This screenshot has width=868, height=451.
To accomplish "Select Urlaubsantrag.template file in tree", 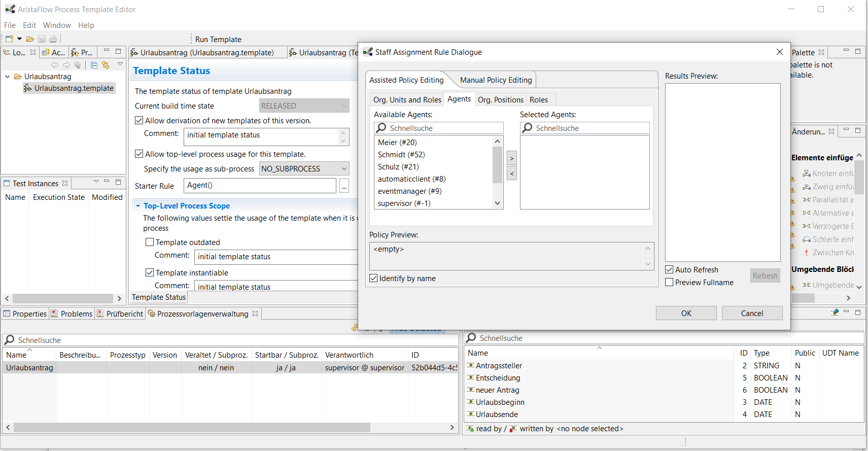I will pyautogui.click(x=69, y=88).
